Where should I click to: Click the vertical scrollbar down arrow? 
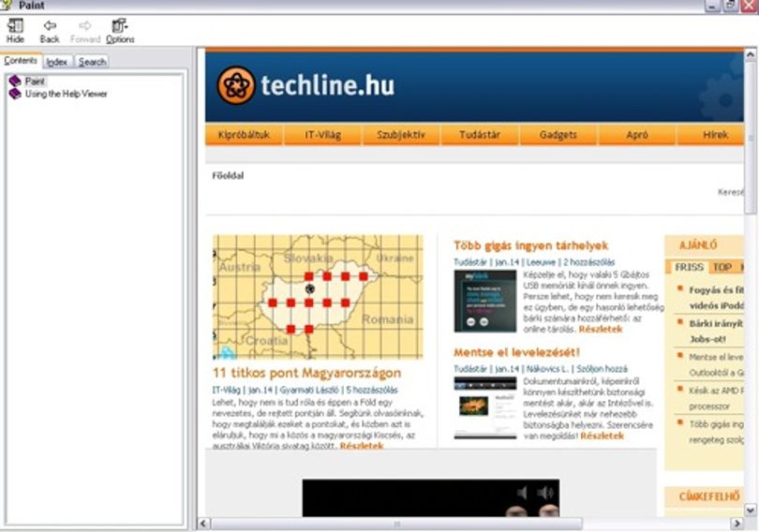tap(751, 510)
